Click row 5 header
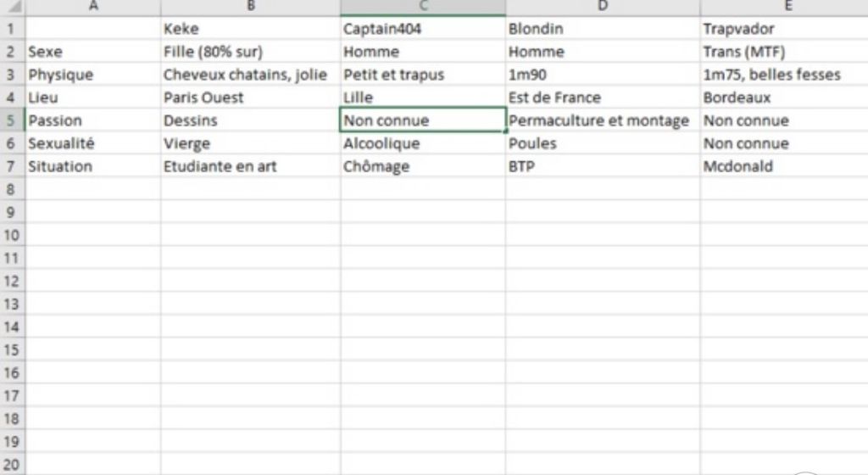This screenshot has width=868, height=475. tap(13, 120)
